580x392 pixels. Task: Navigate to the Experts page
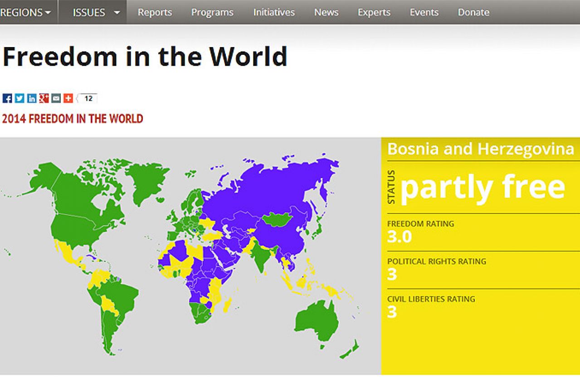pyautogui.click(x=374, y=12)
